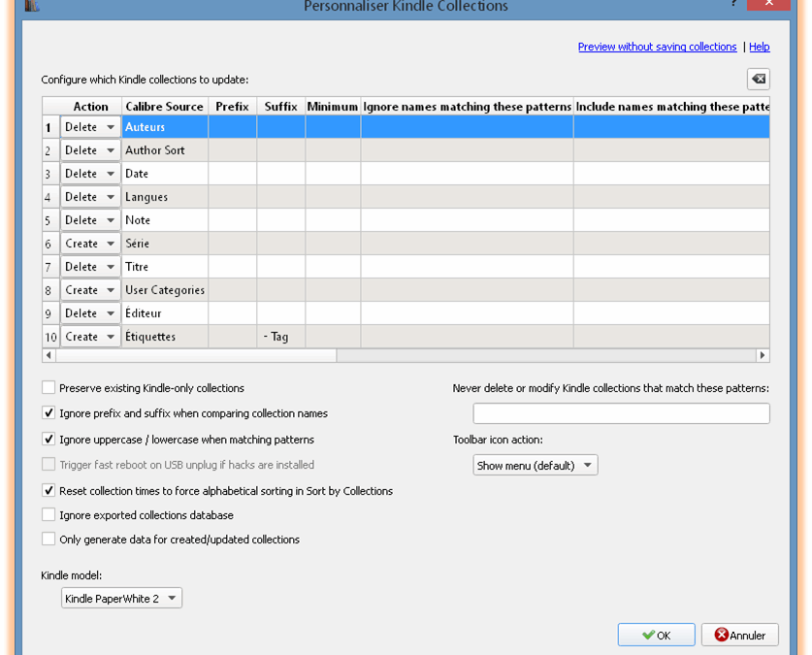The height and width of the screenshot is (655, 812).
Task: Select the Author Sort source cell
Action: point(165,150)
